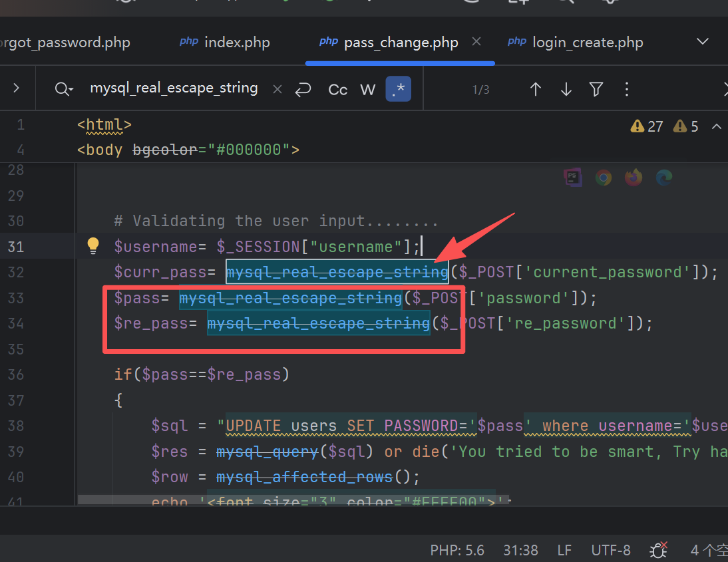Image resolution: width=728 pixels, height=562 pixels.
Task: Click $_SESSION["username"] on line 31
Action: tap(314, 247)
